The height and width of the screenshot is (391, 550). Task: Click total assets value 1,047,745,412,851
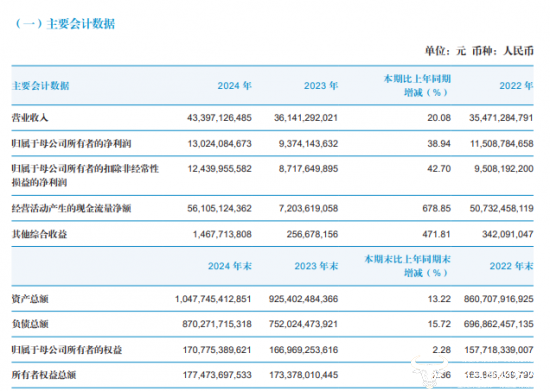[213, 299]
